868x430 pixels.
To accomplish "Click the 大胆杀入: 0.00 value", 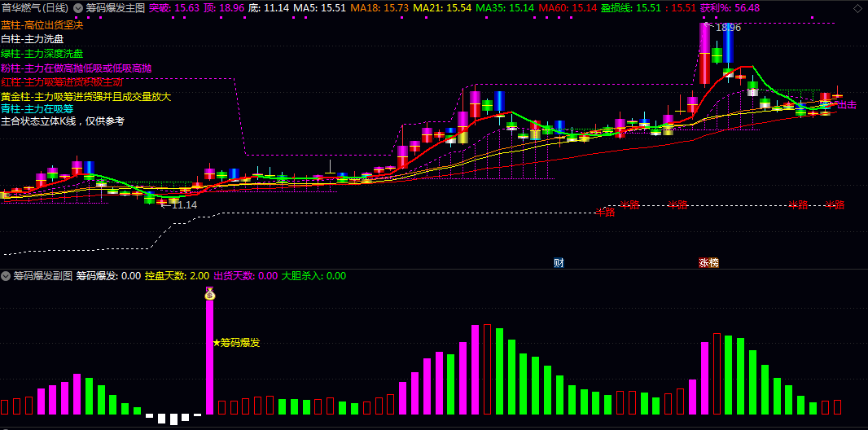I will (313, 275).
